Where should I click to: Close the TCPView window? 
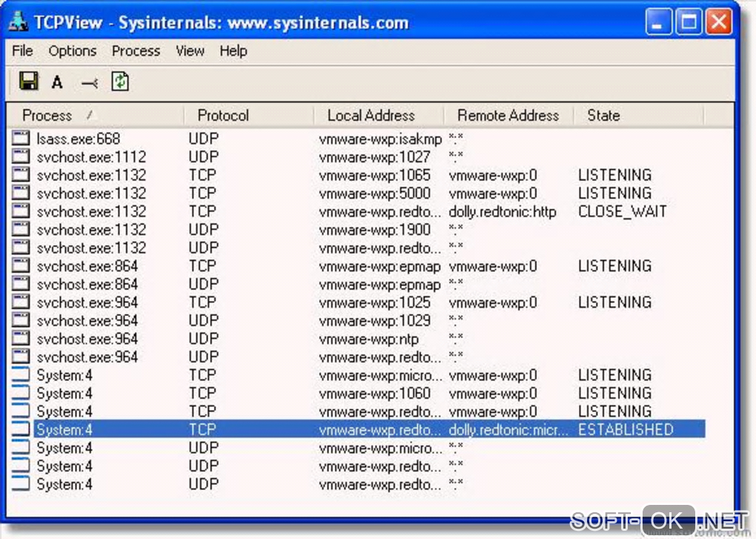pyautogui.click(x=718, y=22)
